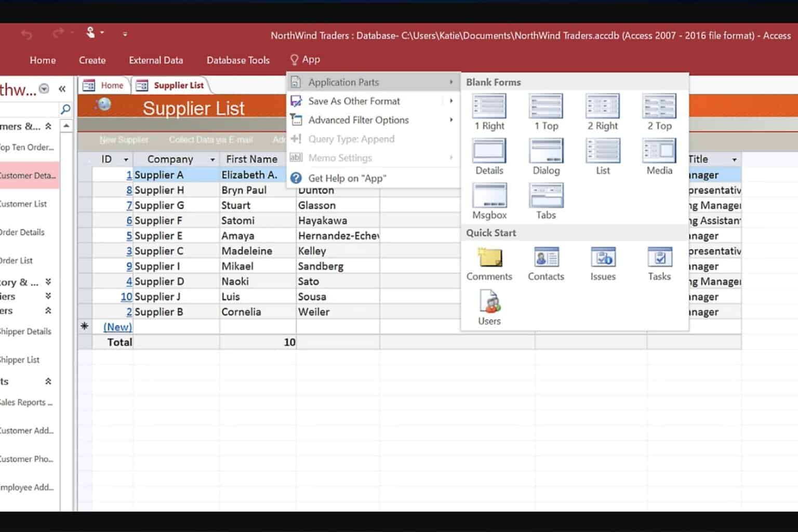Open Sales Reports in navigation pane

26,402
